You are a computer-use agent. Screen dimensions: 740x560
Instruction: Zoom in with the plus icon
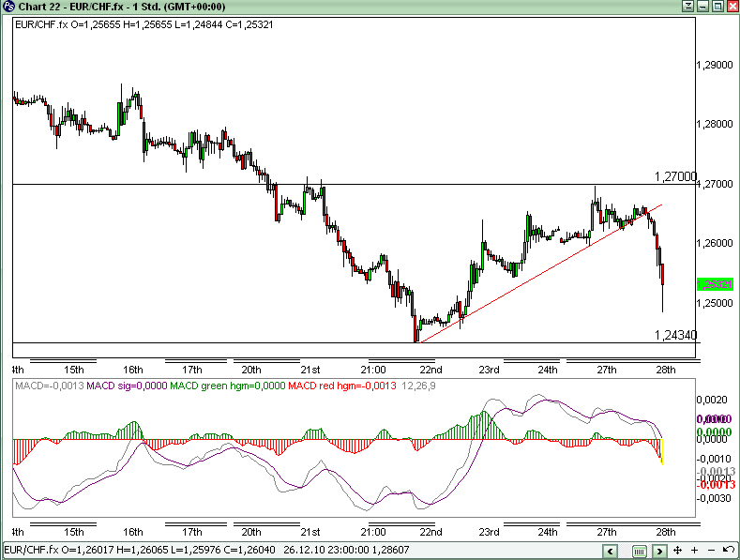pos(695,550)
